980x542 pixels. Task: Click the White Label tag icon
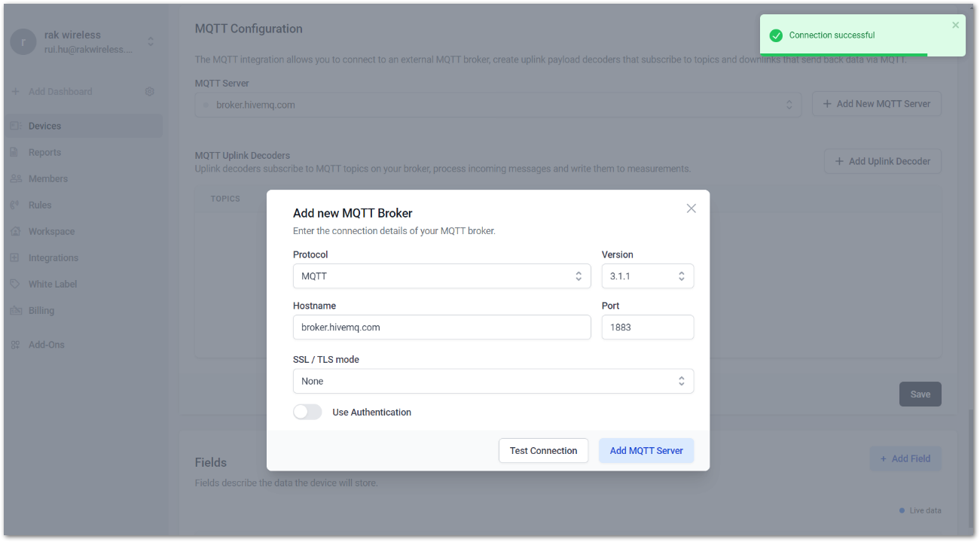click(x=14, y=284)
